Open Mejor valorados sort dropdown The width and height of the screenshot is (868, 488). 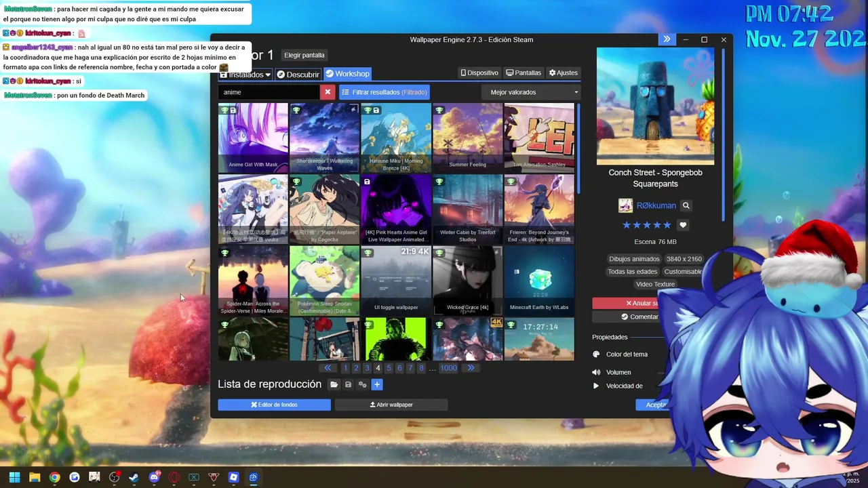531,92
